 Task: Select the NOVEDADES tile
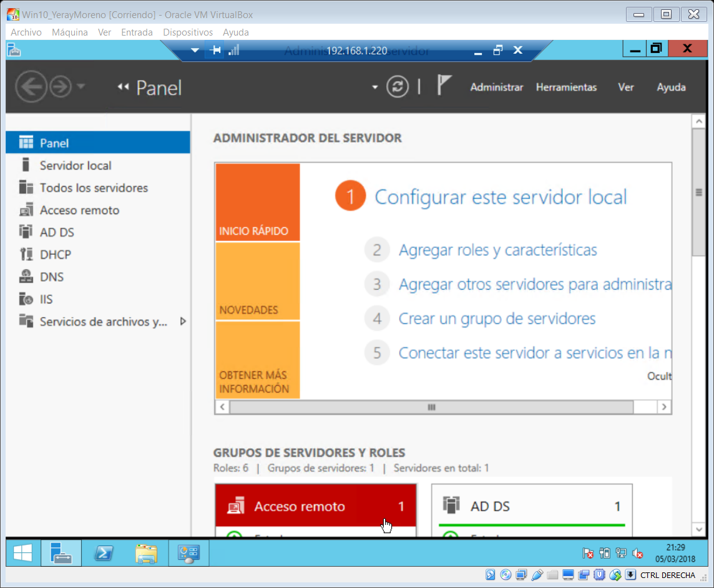click(258, 281)
